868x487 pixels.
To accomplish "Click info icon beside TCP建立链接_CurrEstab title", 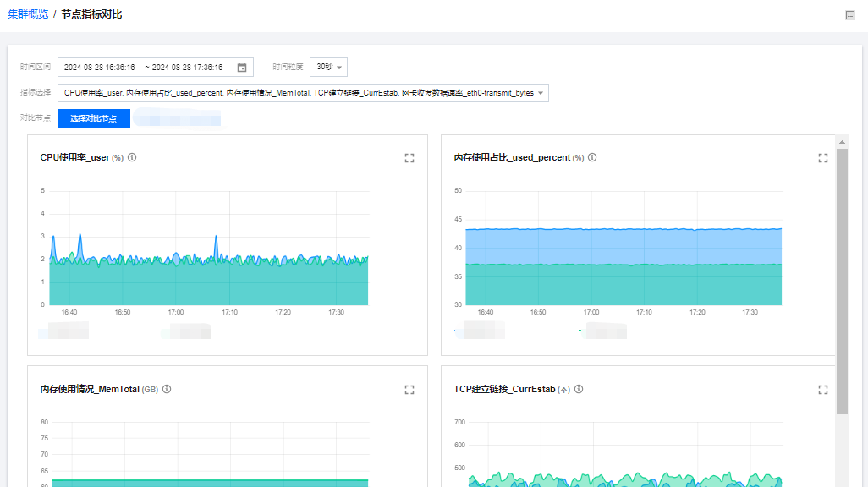I will pos(580,389).
